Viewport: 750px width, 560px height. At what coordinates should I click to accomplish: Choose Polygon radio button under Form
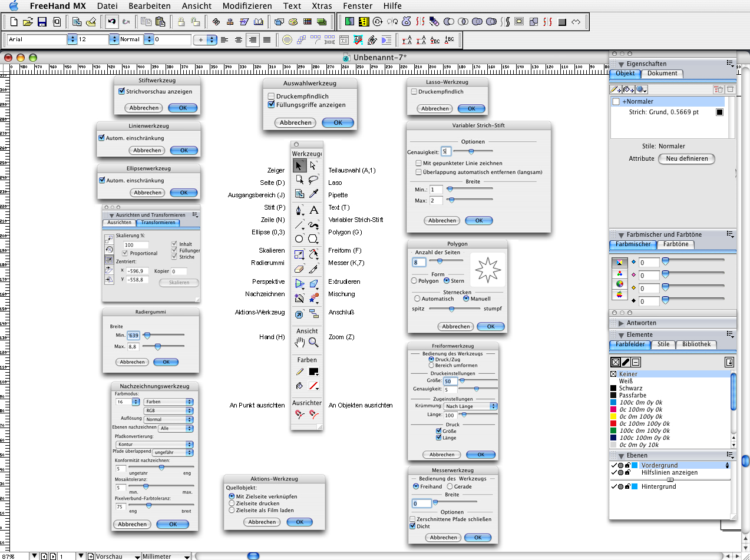(415, 281)
